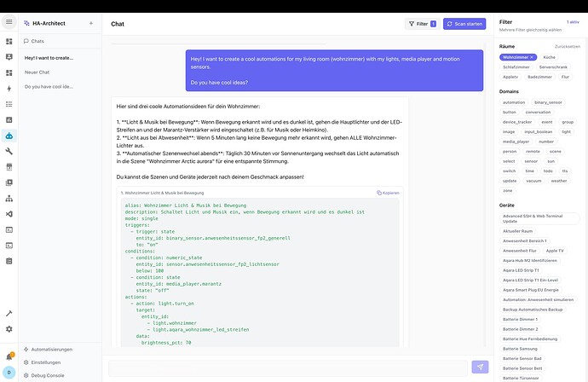Screen dimensions: 588x382
Task: Open the HA-Architect robot sidebar icon
Action: click(9, 135)
